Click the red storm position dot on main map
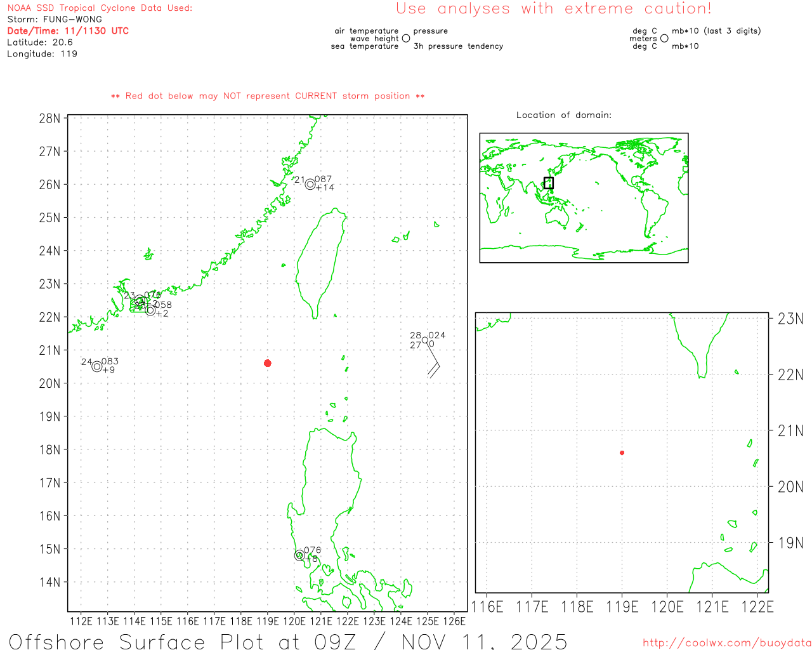812x650 pixels. coord(268,363)
